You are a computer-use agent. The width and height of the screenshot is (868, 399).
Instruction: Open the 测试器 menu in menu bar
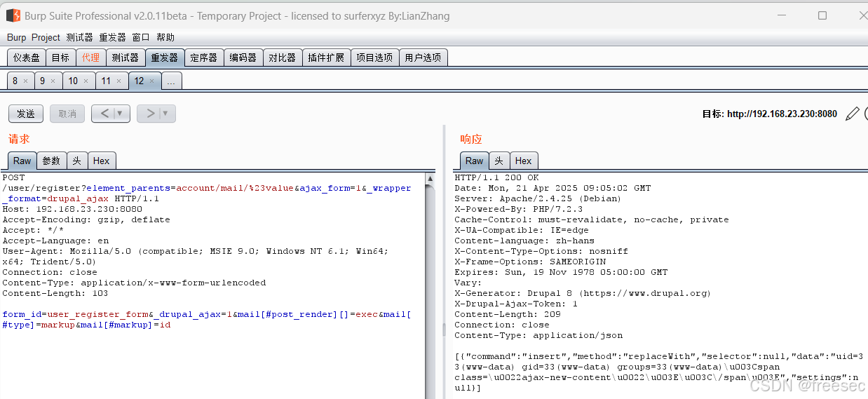coord(79,37)
